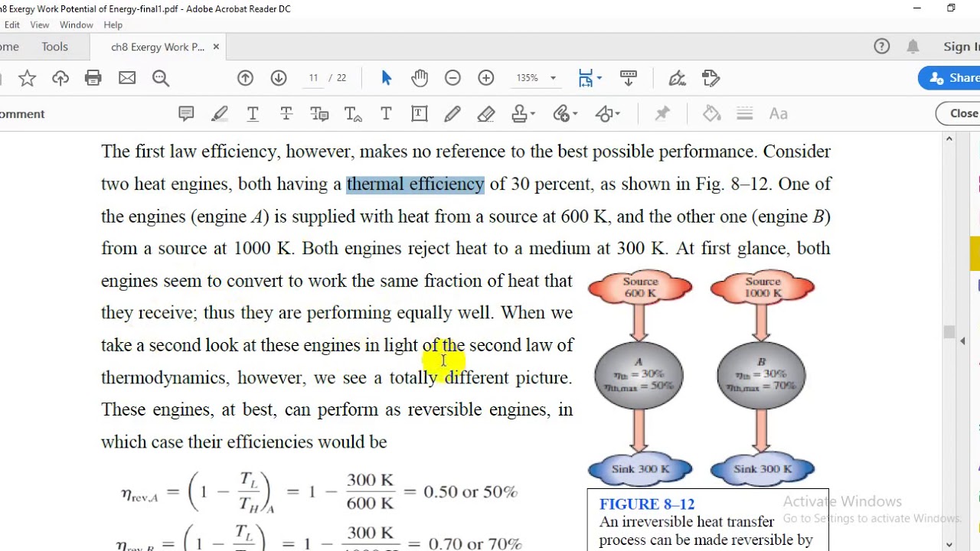
Task: Close the comment toolbar
Action: click(959, 114)
